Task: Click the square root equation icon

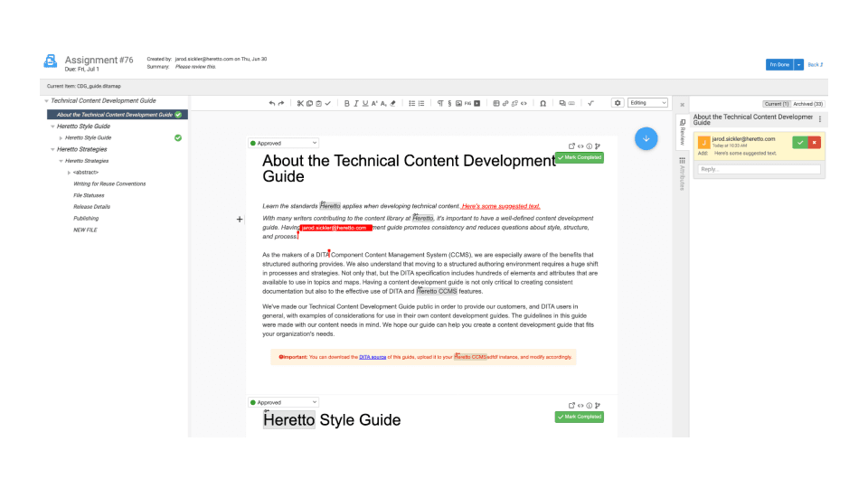Action: [590, 103]
